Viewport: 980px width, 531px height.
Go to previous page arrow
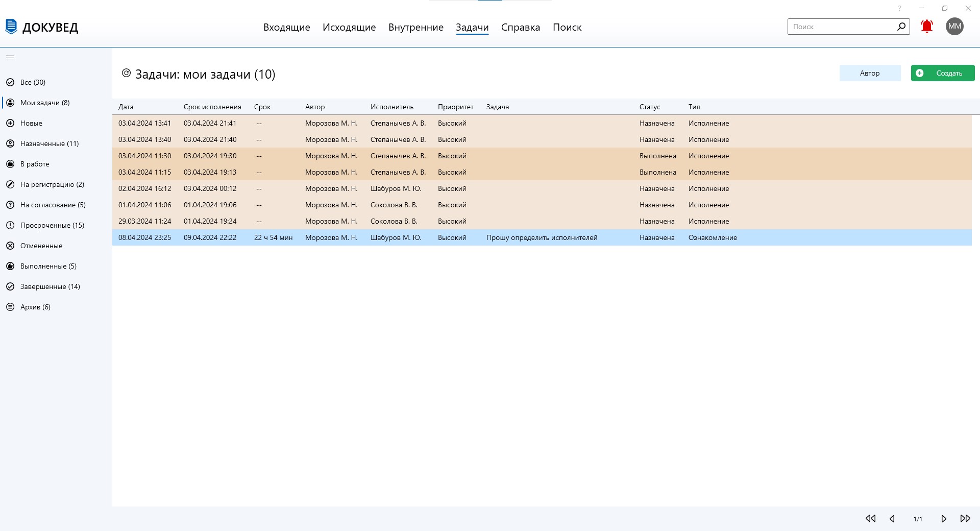pos(892,519)
